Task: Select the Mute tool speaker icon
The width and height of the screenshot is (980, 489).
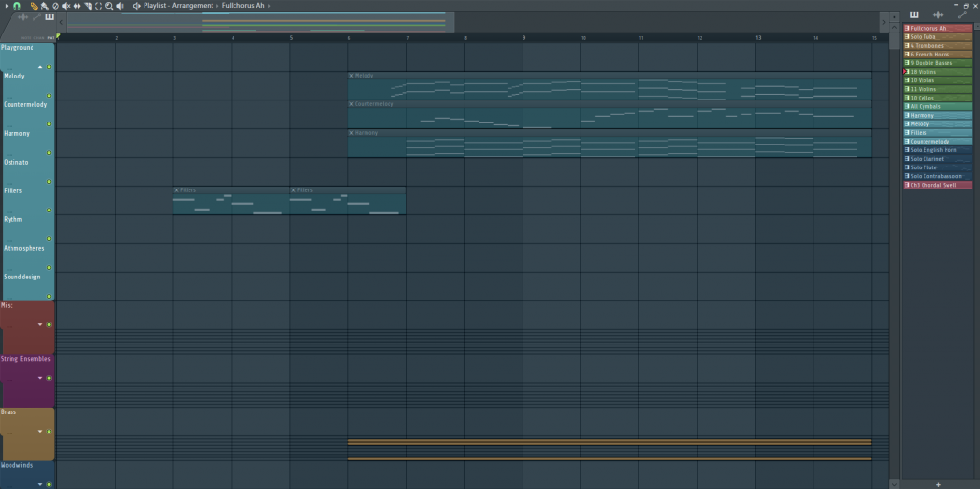Action: coord(66,6)
